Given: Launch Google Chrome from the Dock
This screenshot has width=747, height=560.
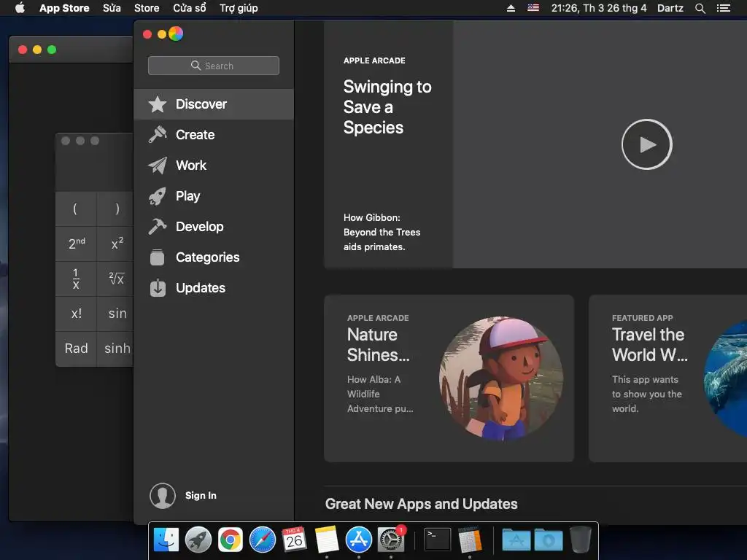Looking at the screenshot, I should [230, 540].
